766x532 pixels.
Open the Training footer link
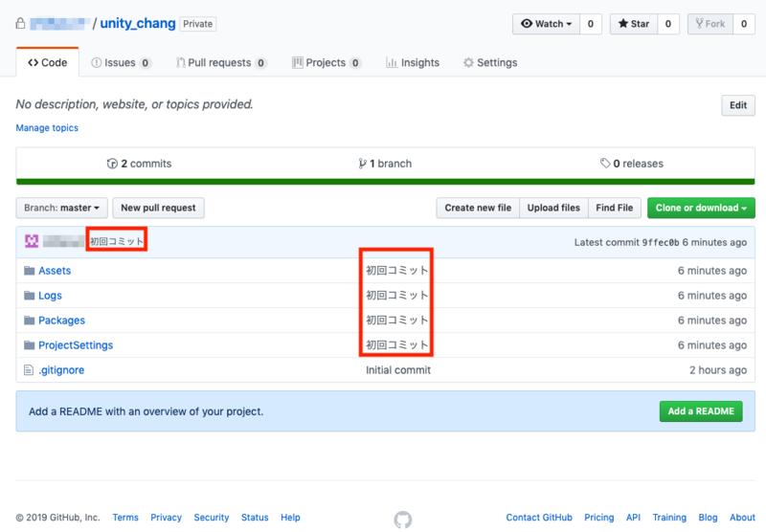tap(669, 518)
